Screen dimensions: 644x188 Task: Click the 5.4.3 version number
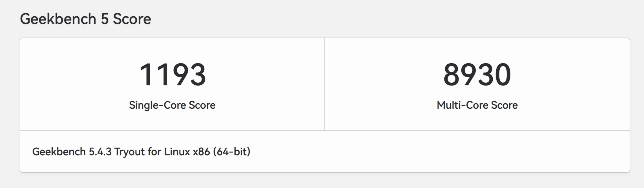(100, 152)
